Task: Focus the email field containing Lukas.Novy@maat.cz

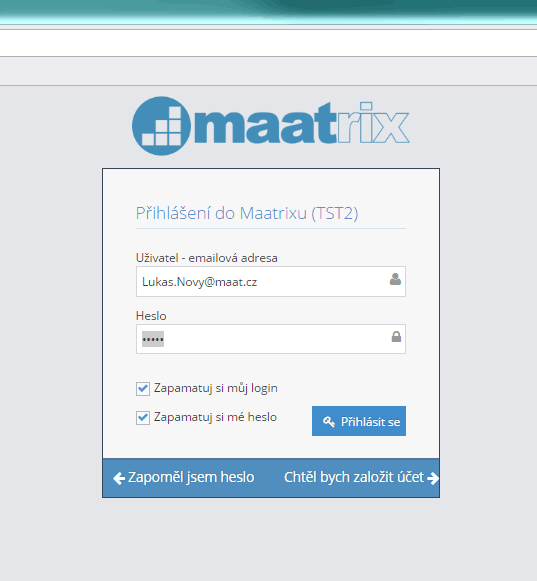Action: pos(271,281)
